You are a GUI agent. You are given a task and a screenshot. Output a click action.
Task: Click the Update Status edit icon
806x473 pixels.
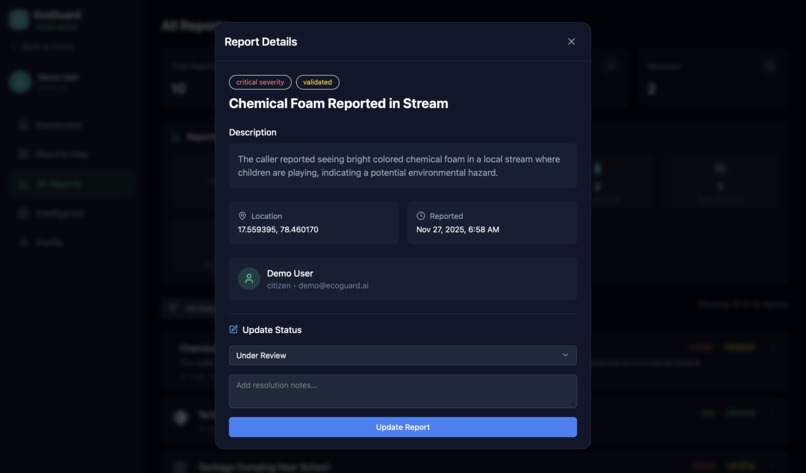pyautogui.click(x=233, y=330)
